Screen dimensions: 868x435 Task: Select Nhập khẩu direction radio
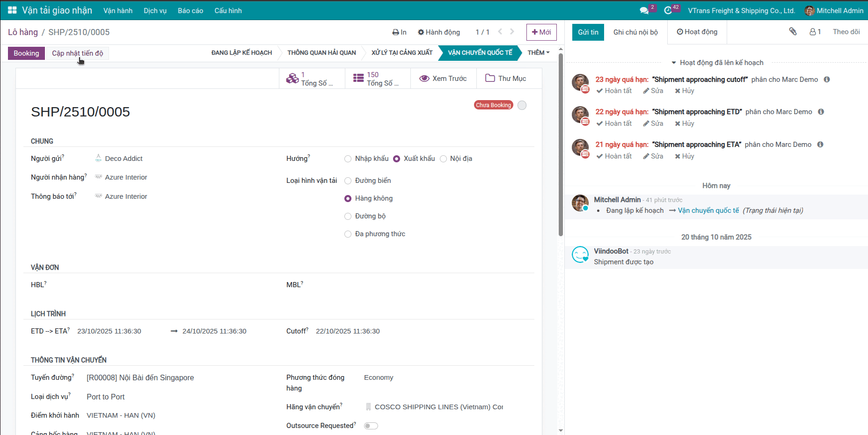348,159
